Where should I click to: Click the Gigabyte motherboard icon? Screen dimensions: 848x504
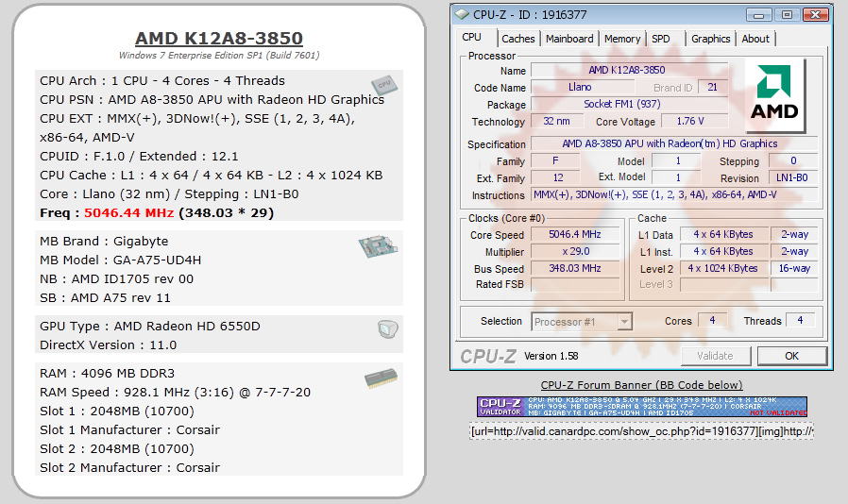coord(376,247)
